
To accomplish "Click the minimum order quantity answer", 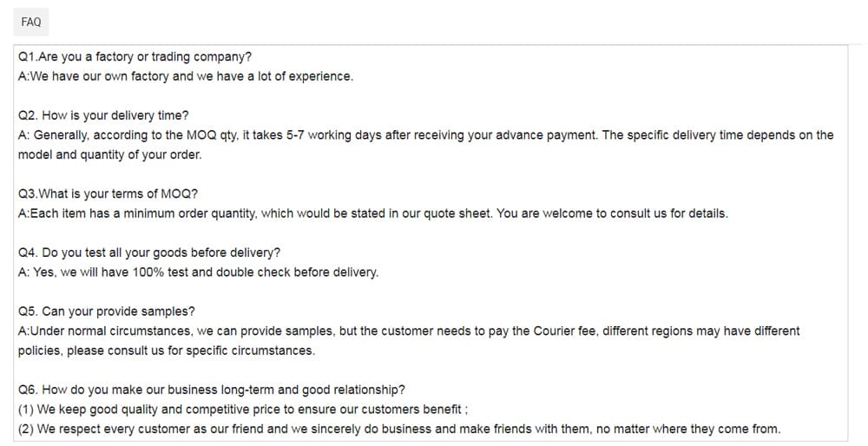I will [x=373, y=213].
